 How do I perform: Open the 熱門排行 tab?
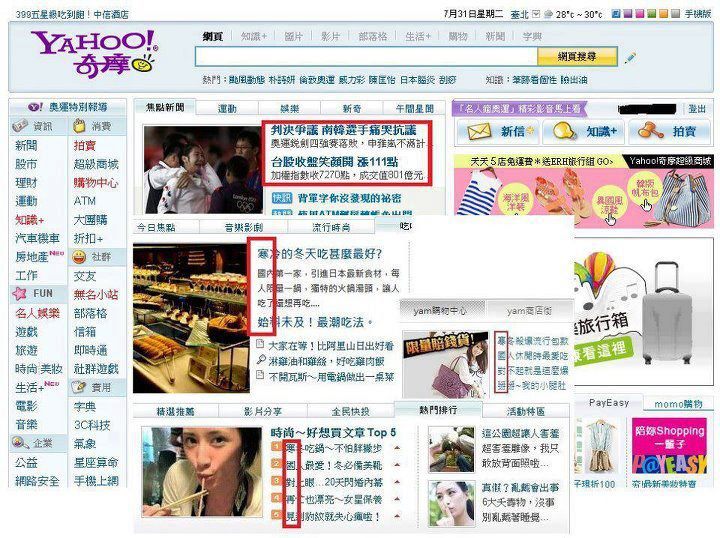[x=438, y=409]
